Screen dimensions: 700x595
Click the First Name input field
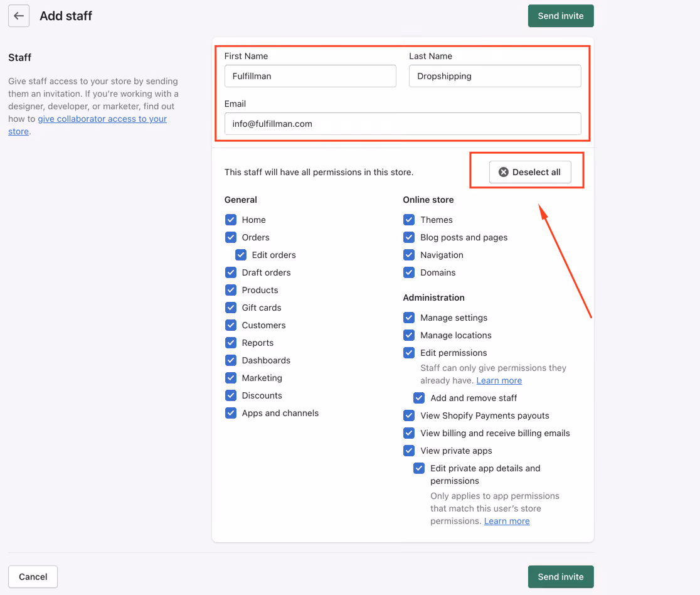point(310,76)
